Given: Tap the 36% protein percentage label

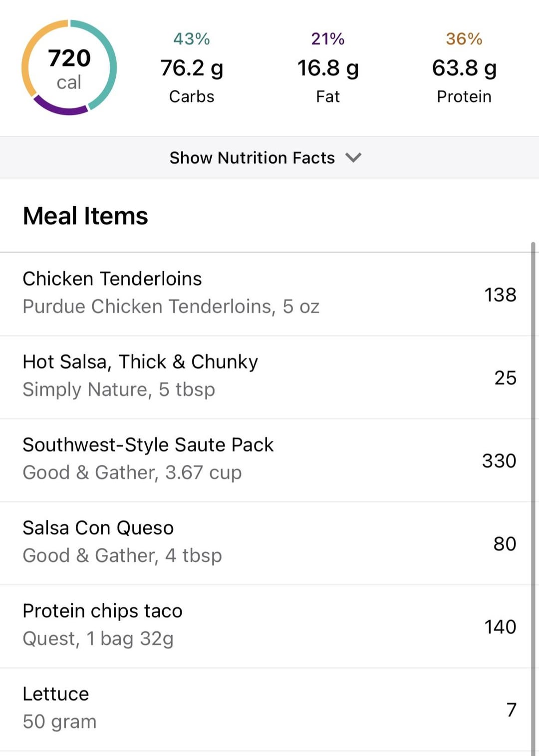Looking at the screenshot, I should point(464,39).
